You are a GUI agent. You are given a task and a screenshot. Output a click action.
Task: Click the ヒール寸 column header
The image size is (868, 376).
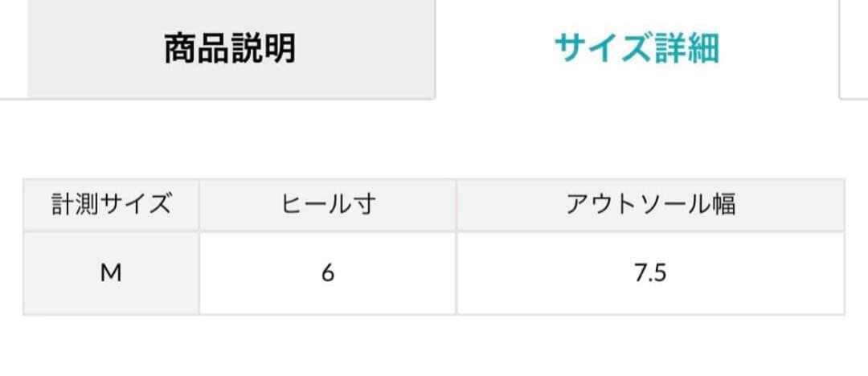[328, 205]
